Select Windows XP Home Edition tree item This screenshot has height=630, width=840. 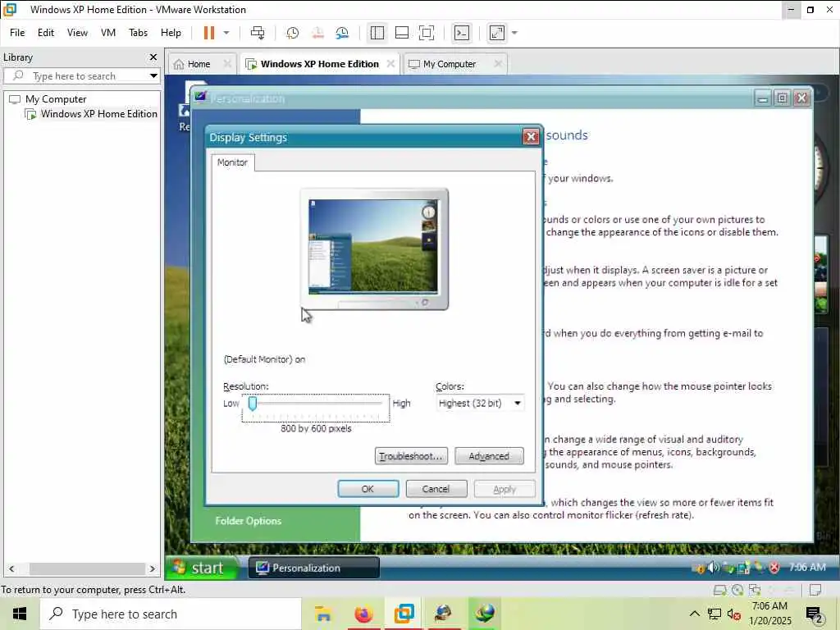click(x=99, y=113)
